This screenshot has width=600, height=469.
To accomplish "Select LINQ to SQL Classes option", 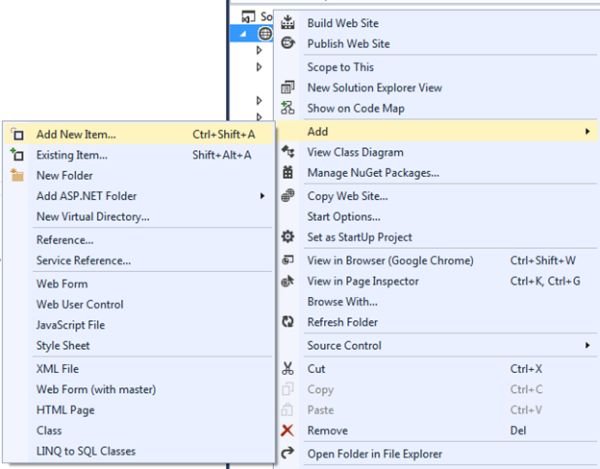I will 86,451.
